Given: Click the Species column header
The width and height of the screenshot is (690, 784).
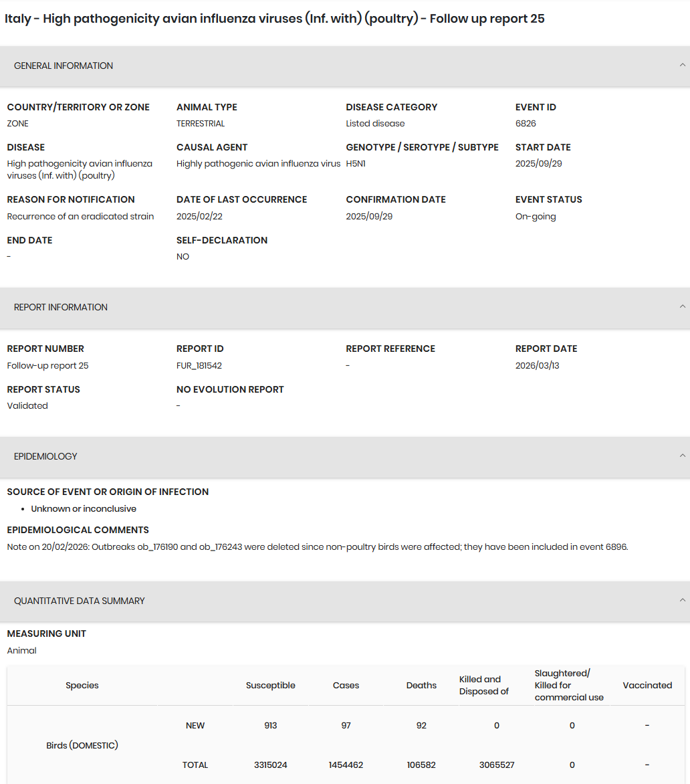Looking at the screenshot, I should 82,685.
